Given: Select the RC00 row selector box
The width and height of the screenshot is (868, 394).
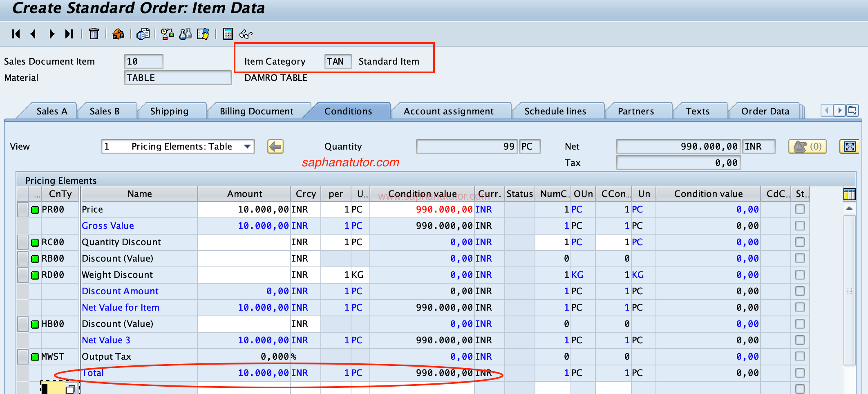Looking at the screenshot, I should point(23,242).
